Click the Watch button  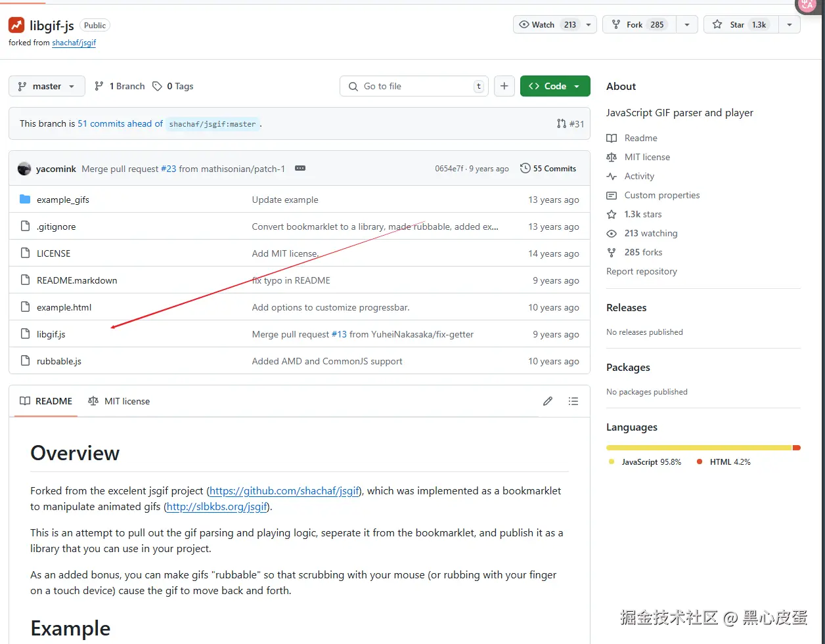[547, 24]
